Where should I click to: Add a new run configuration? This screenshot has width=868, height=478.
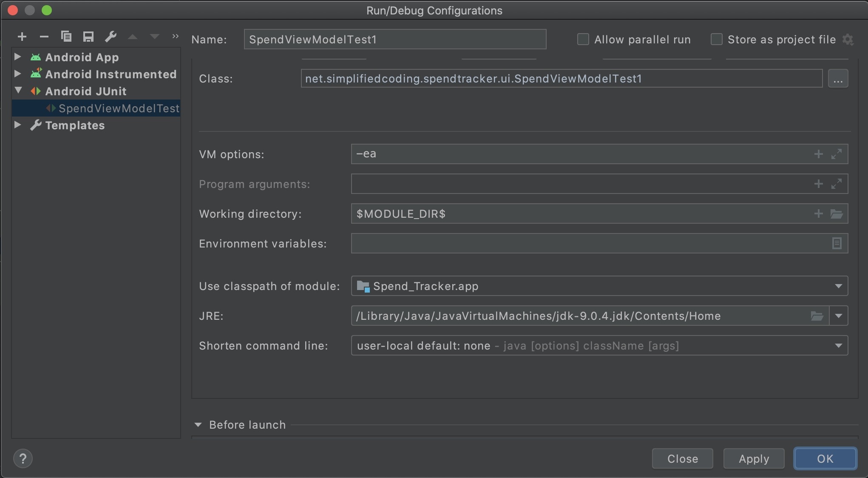pyautogui.click(x=22, y=37)
